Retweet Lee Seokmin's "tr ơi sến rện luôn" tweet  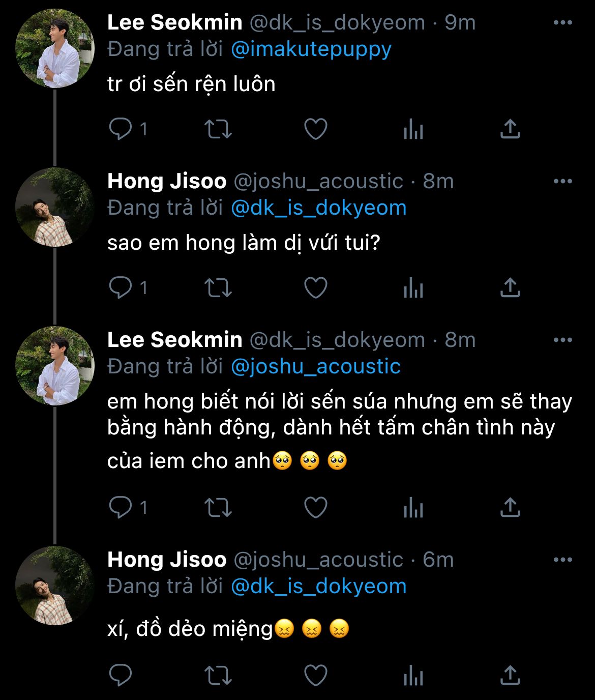(218, 129)
